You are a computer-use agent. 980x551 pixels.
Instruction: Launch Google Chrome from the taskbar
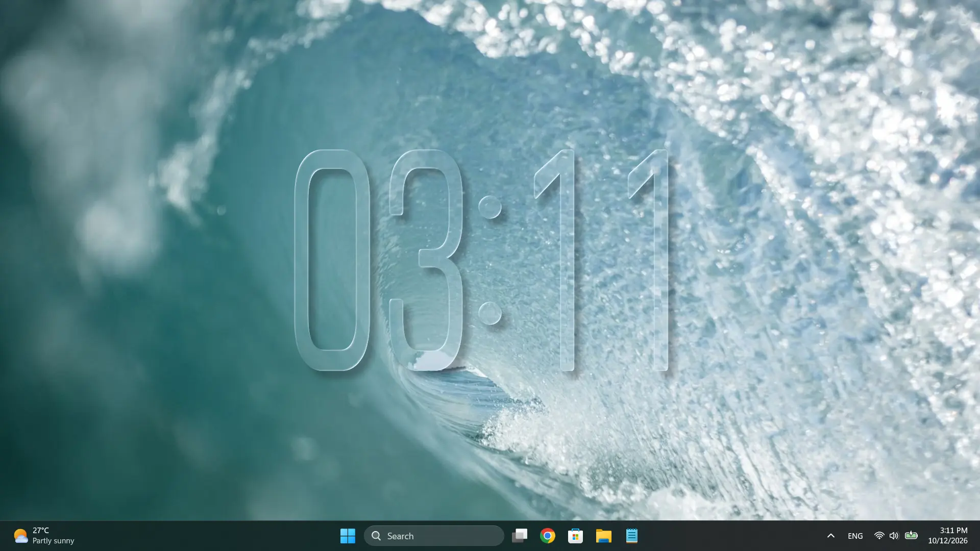pyautogui.click(x=548, y=536)
